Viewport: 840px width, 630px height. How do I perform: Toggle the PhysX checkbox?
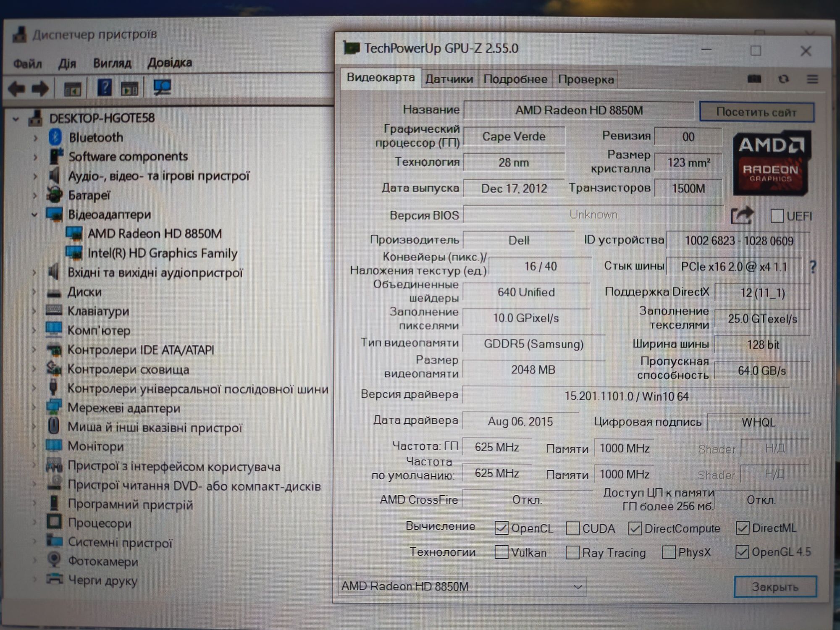coord(669,552)
